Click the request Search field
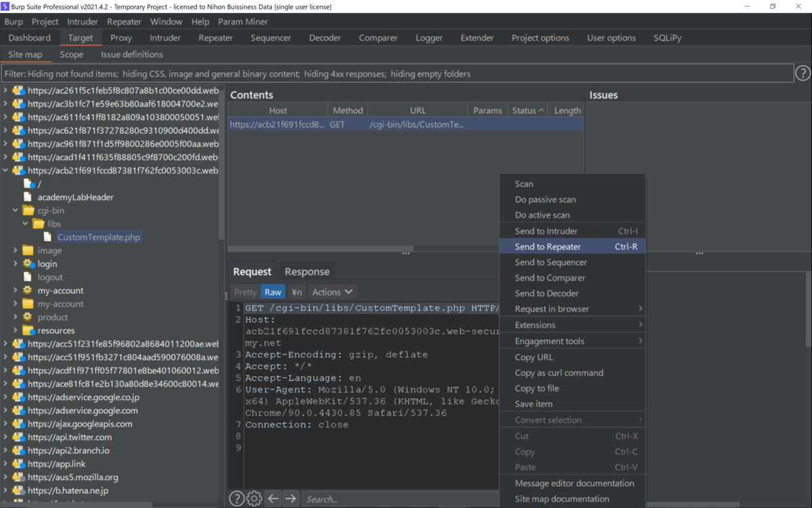 point(399,499)
